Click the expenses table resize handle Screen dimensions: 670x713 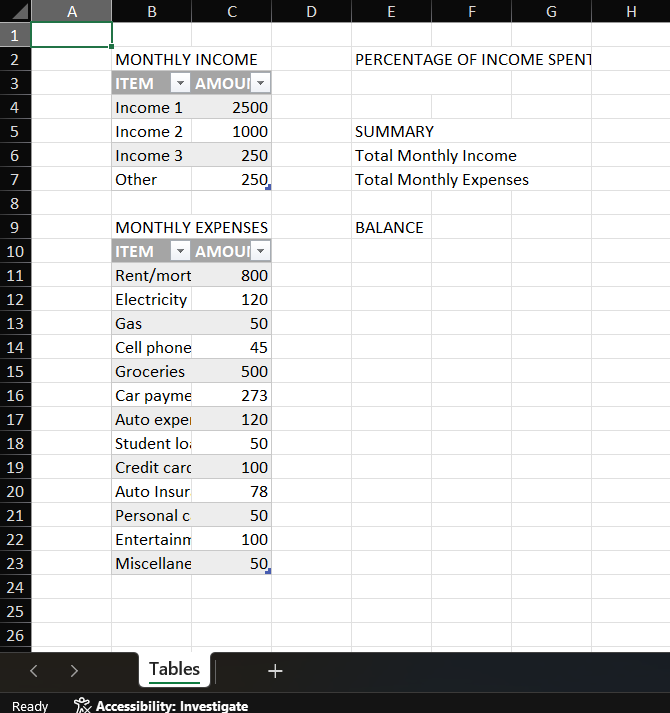coord(268,571)
